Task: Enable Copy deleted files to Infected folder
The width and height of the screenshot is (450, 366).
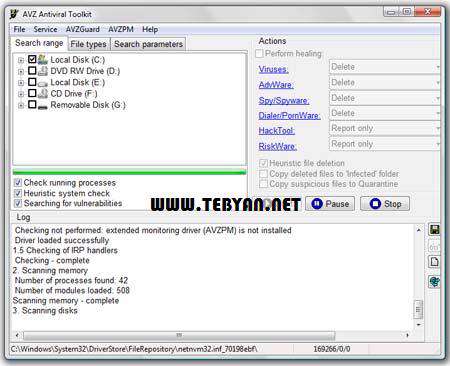Action: [263, 174]
